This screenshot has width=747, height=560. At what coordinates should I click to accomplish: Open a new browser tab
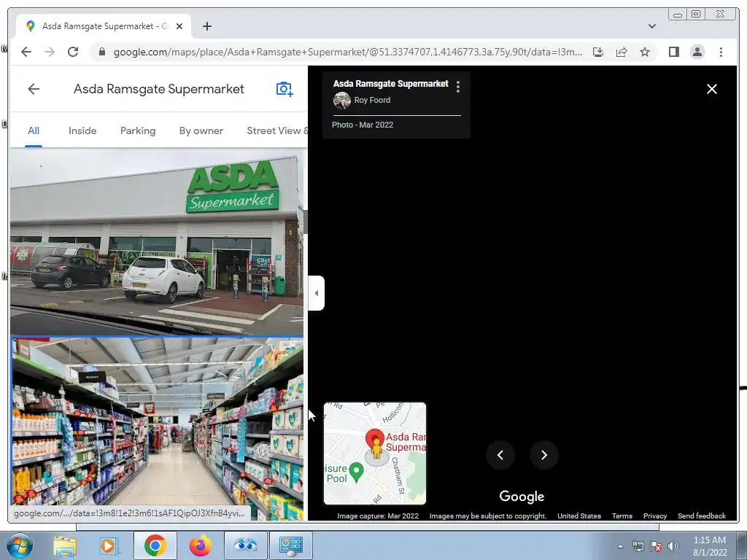(206, 26)
